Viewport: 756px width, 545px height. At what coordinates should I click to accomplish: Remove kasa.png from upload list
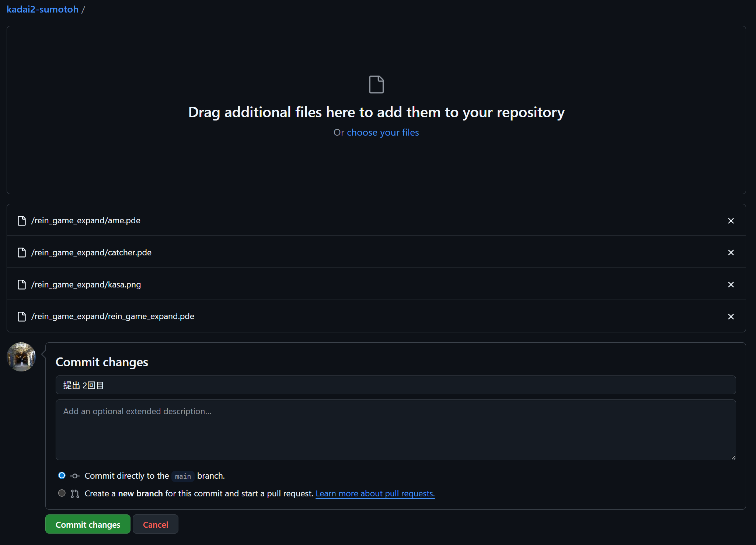click(731, 284)
